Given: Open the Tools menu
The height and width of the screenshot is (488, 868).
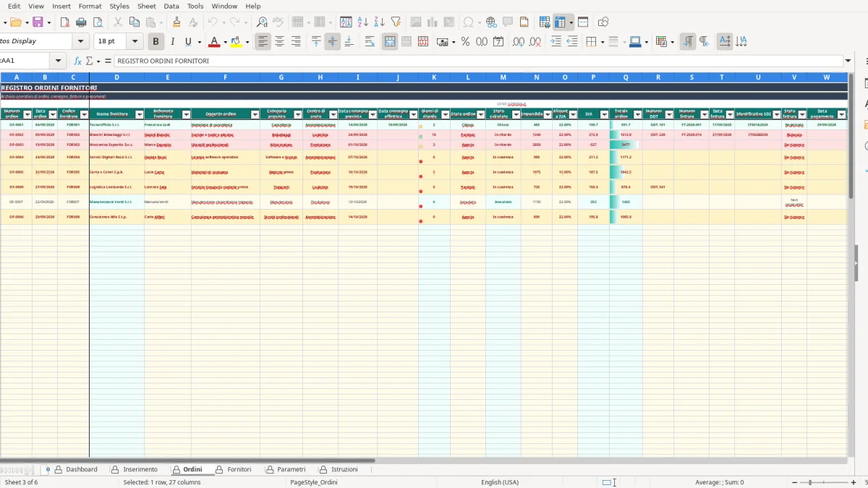Looking at the screenshot, I should click(x=195, y=6).
